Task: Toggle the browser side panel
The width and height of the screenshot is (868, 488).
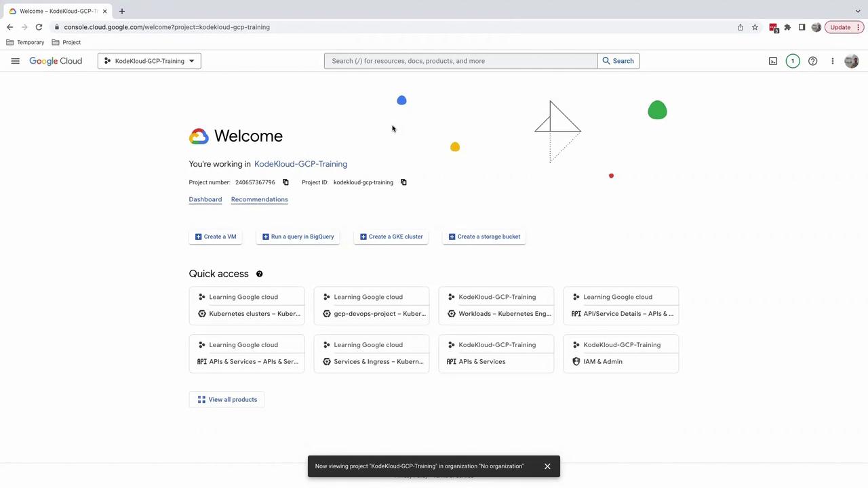Action: 802,27
